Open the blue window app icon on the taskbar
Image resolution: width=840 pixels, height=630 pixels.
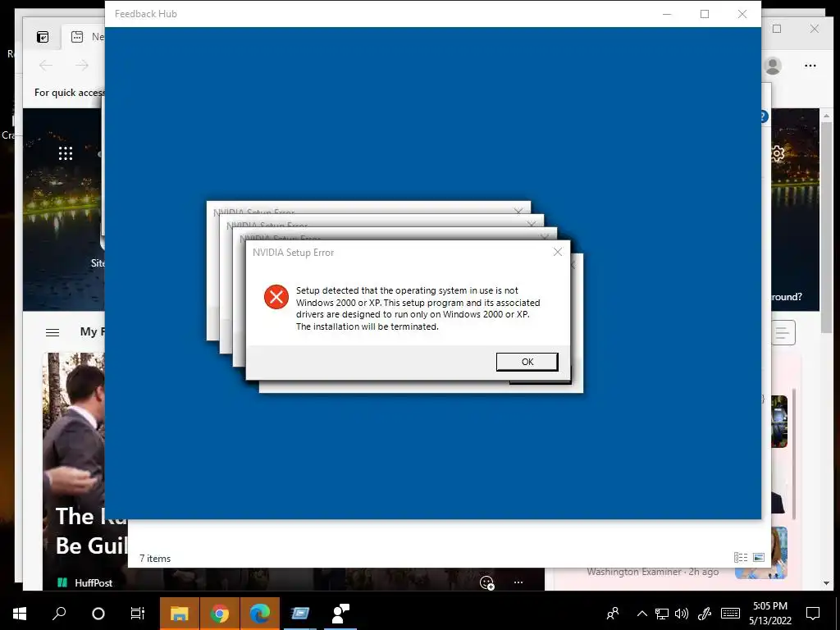pyautogui.click(x=300, y=614)
